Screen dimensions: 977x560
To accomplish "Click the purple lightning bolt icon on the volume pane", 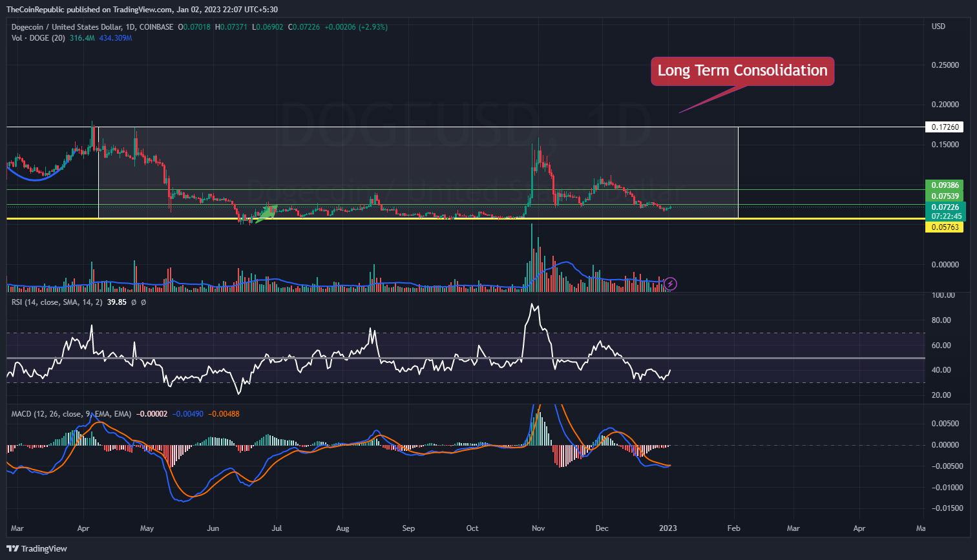I will [671, 283].
